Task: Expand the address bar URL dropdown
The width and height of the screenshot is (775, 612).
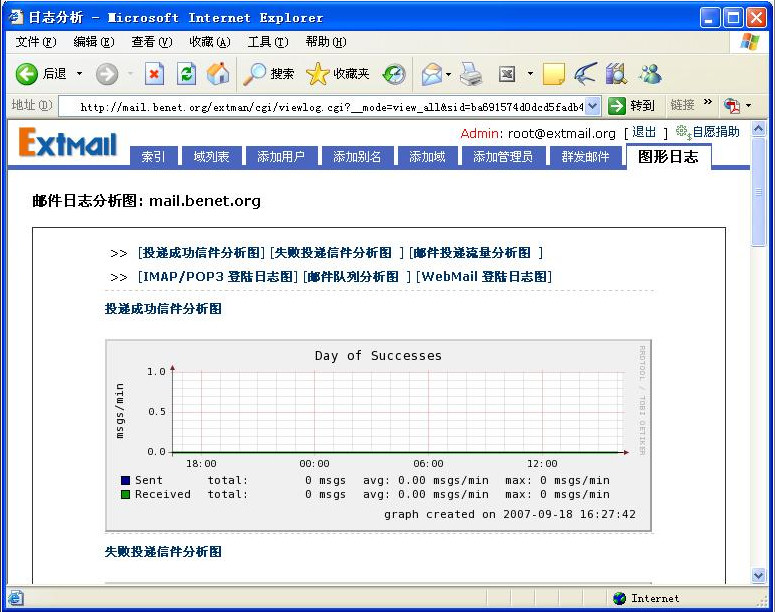Action: (x=592, y=106)
